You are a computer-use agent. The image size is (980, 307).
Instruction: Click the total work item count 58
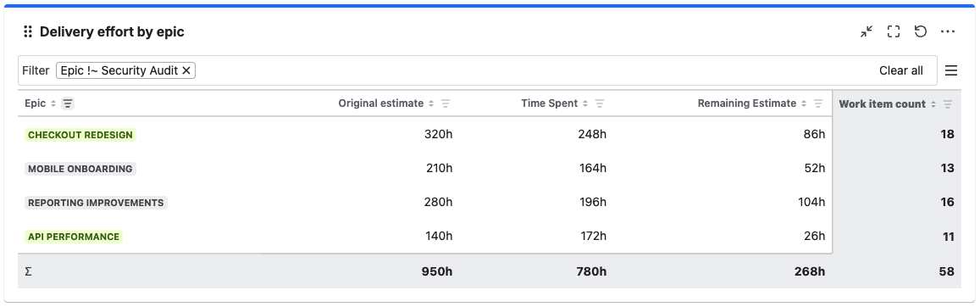pyautogui.click(x=947, y=271)
